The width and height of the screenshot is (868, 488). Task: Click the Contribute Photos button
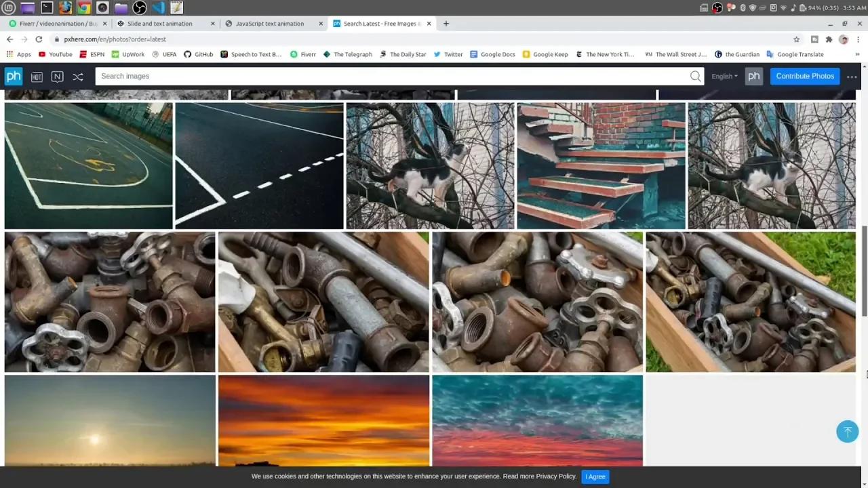click(x=805, y=76)
